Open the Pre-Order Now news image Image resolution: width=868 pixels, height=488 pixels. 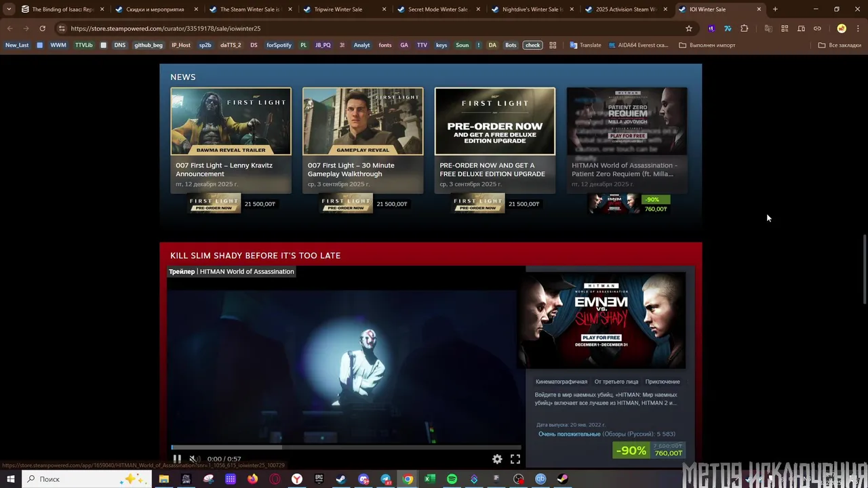click(x=495, y=121)
